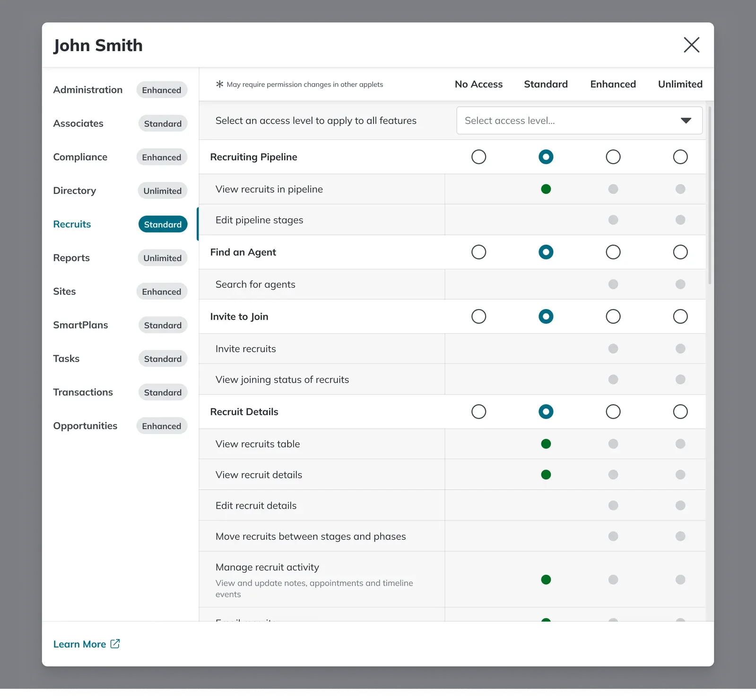Click the Standard badge next to Associates

pyautogui.click(x=163, y=123)
